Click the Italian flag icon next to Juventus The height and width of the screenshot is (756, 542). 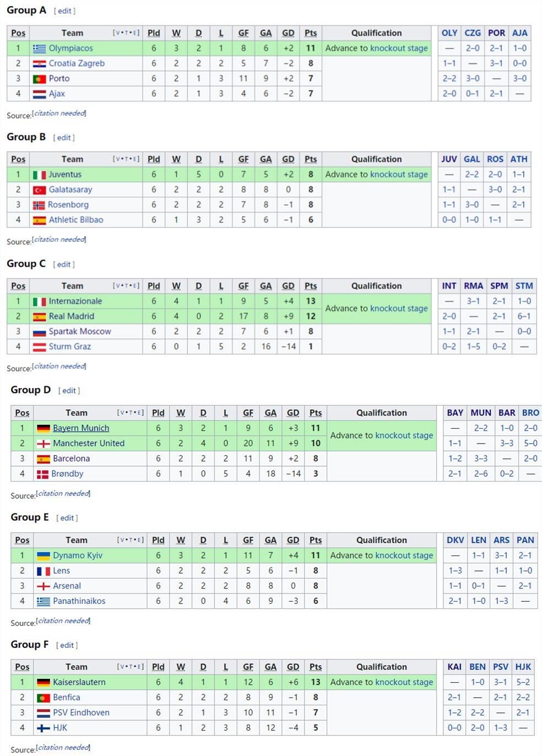click(x=39, y=175)
